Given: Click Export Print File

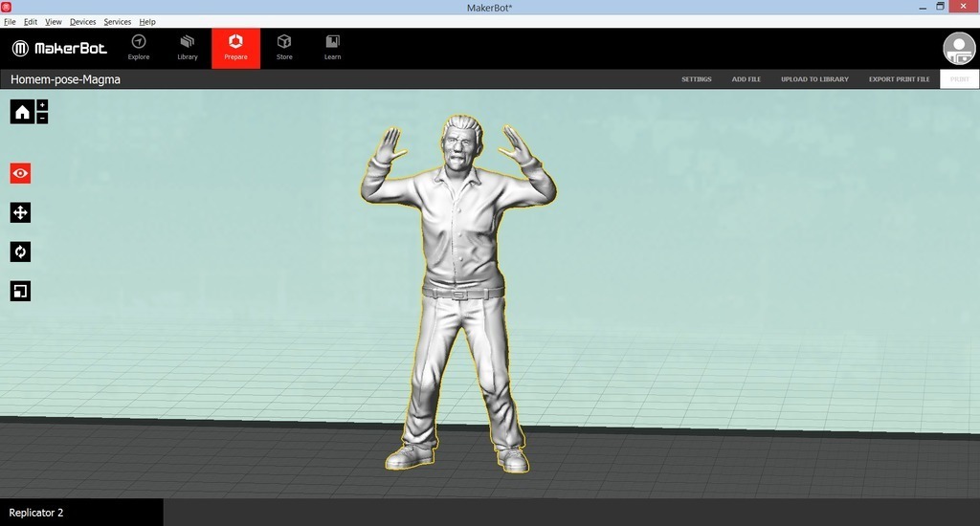Looking at the screenshot, I should [x=899, y=79].
